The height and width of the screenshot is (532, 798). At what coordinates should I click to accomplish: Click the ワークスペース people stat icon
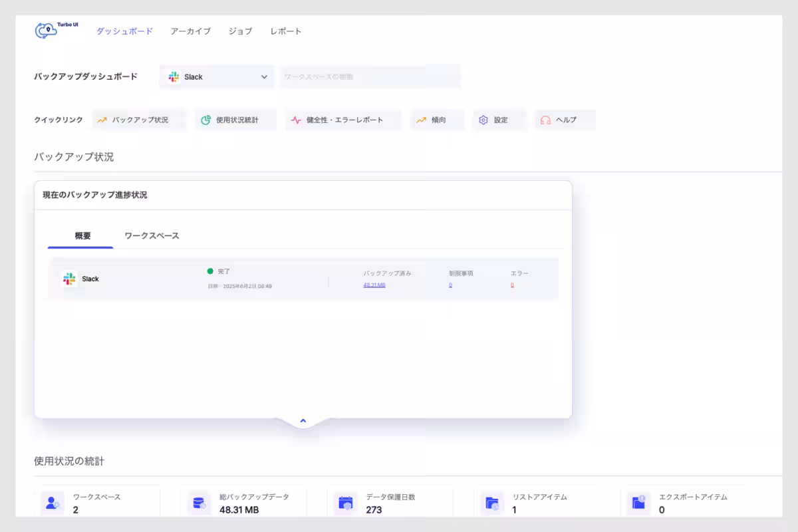(x=51, y=503)
